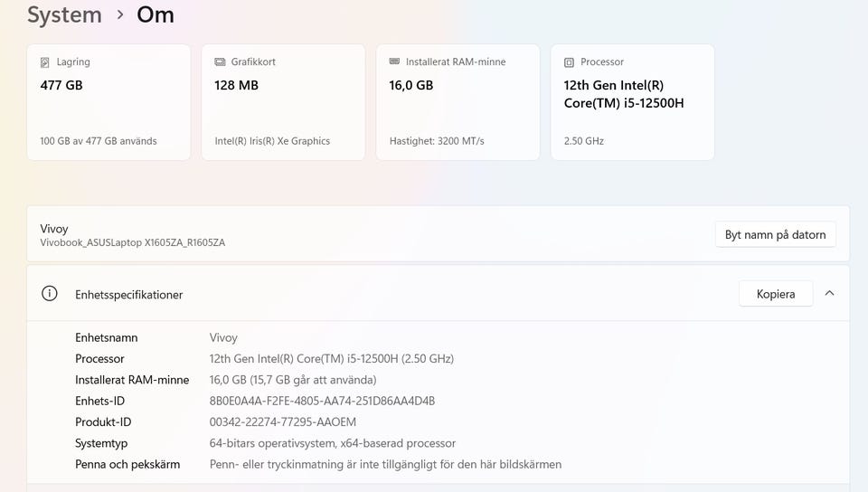Click the Vivobook_ASUSLaptop model name text

coord(132,242)
